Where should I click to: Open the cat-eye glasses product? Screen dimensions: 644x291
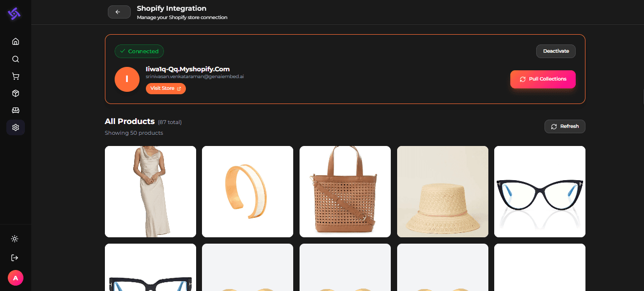coord(540,191)
